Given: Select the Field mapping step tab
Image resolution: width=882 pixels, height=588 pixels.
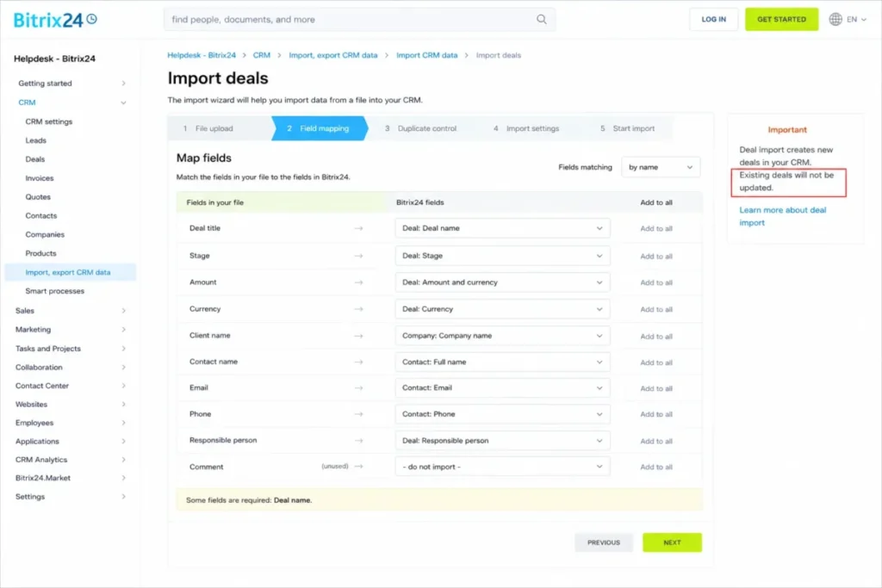Looking at the screenshot, I should coord(319,128).
